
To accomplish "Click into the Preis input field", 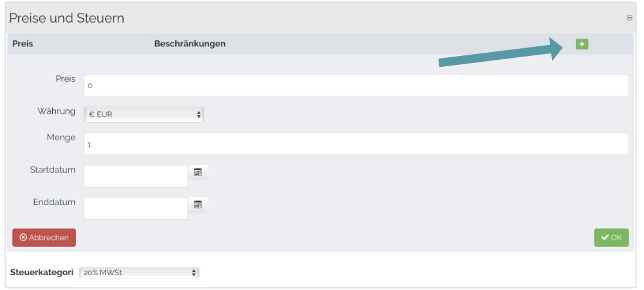I will (356, 86).
